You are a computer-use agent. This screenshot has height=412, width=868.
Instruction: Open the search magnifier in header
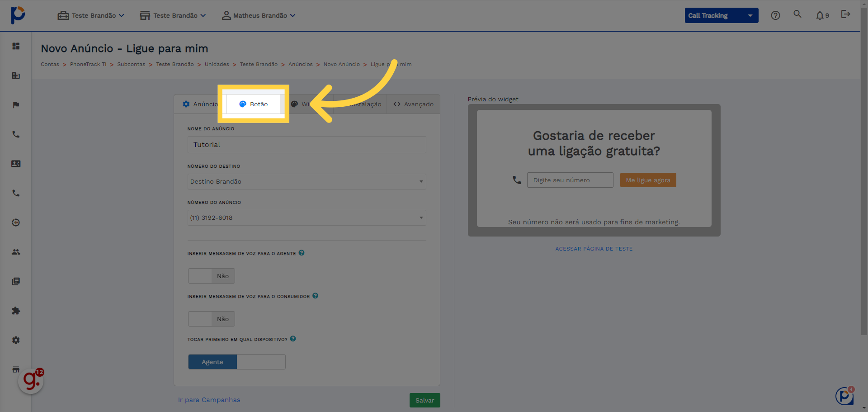tap(797, 14)
